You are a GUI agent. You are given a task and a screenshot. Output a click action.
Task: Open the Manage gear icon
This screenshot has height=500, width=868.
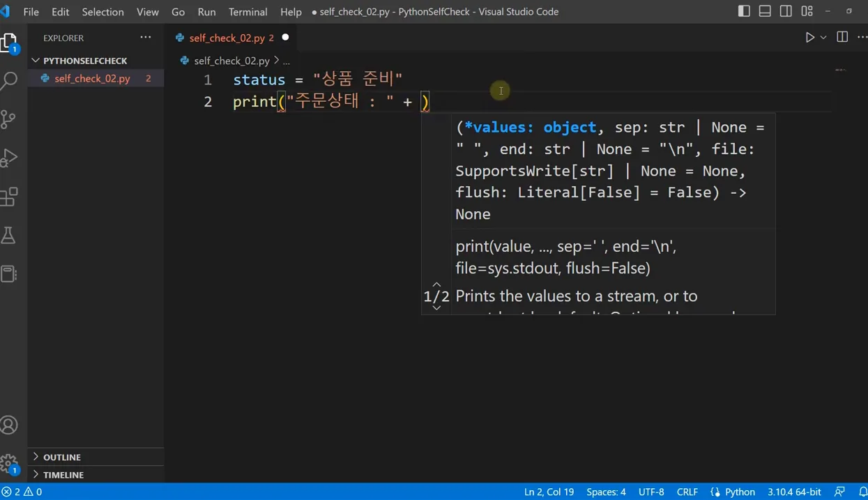tap(10, 463)
